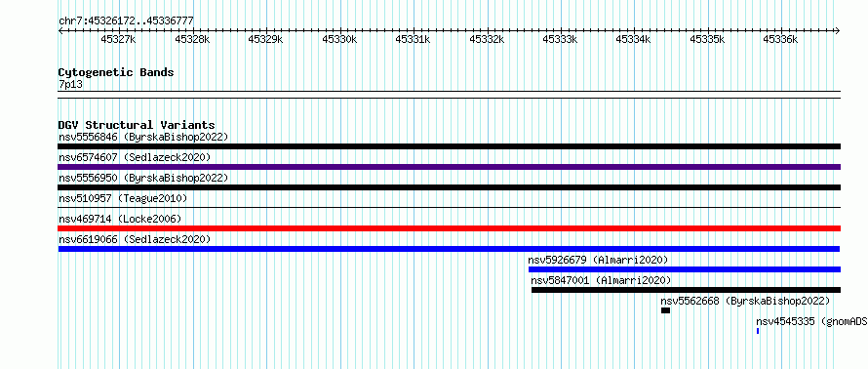Viewport: 868px width, 369px height.
Task: Click the Cytogenetic Bands track title
Action: point(116,72)
